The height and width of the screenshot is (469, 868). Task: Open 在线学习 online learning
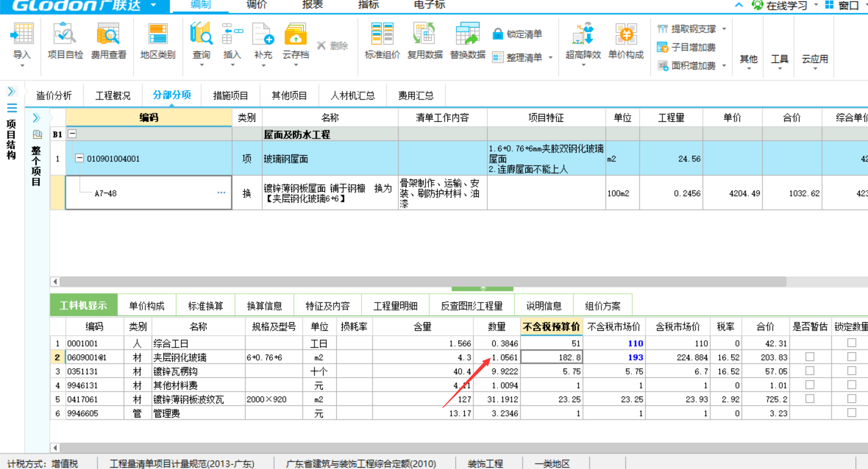(780, 5)
